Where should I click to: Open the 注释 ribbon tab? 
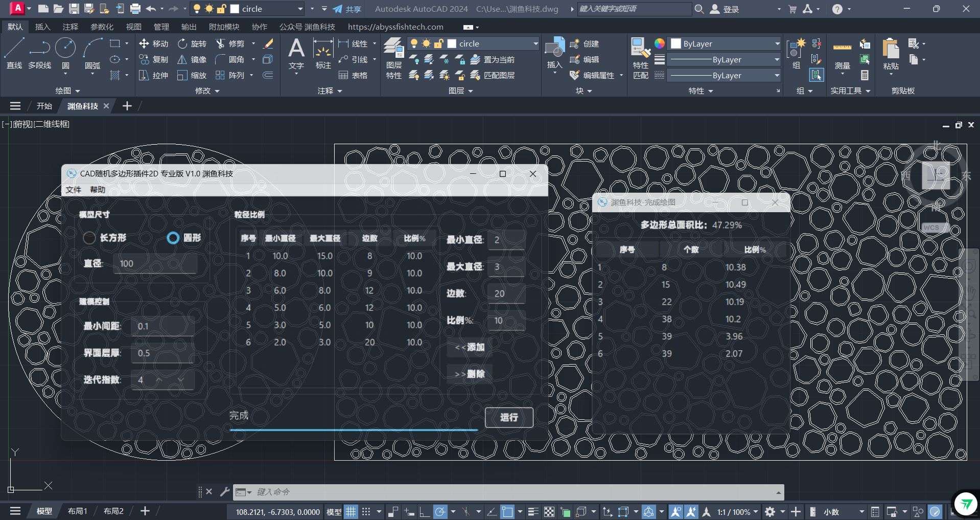(70, 27)
